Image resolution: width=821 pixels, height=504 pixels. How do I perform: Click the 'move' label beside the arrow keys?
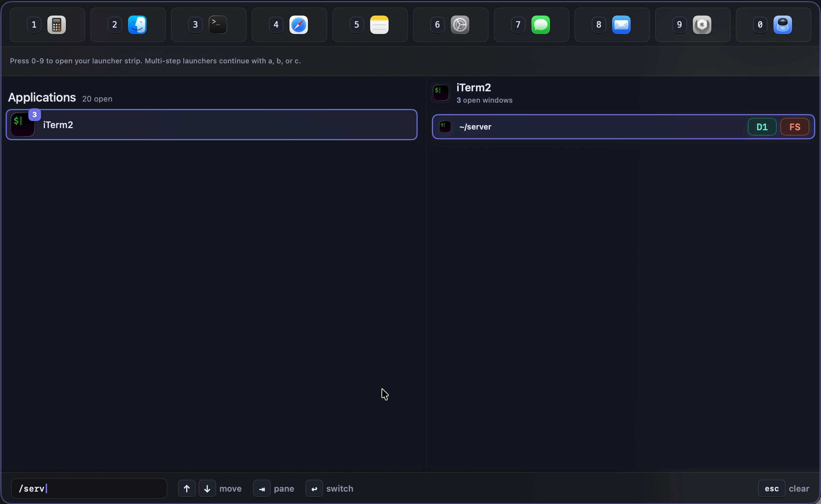click(x=230, y=488)
